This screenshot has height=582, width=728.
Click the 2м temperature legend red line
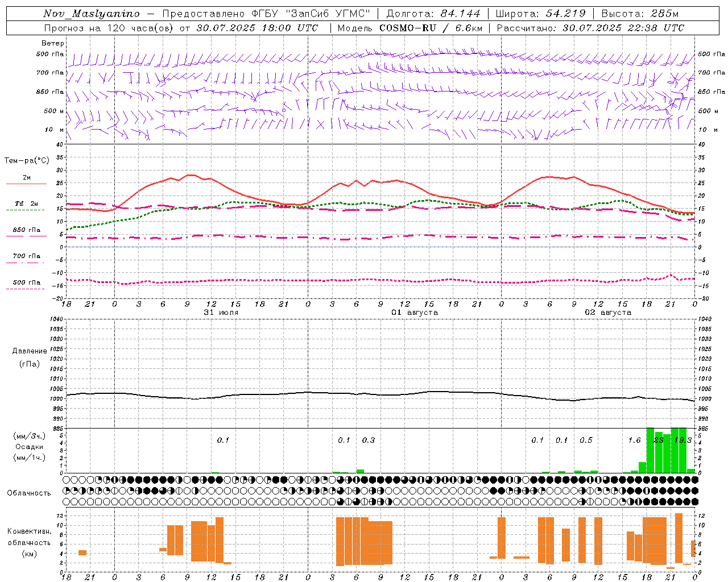point(26,184)
